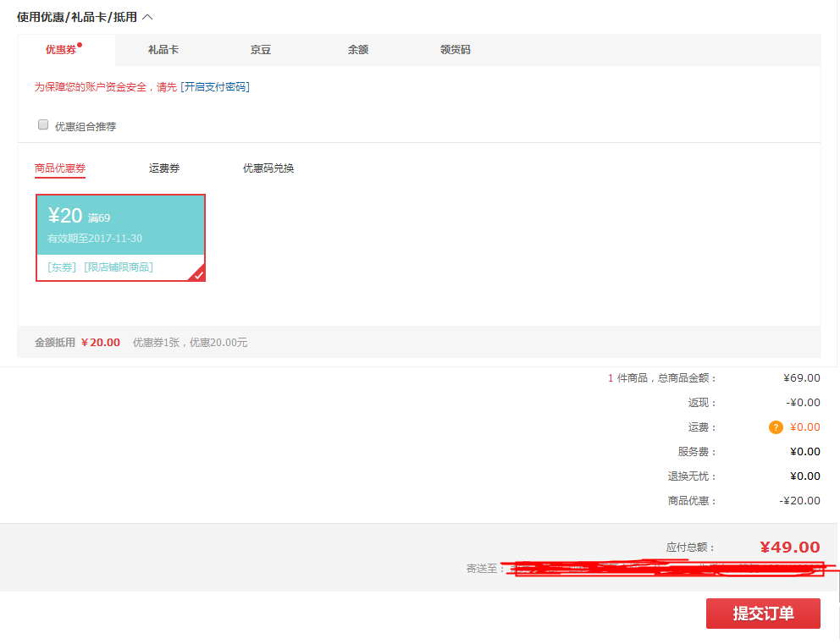Click the [东券] label on coupon

point(62,267)
